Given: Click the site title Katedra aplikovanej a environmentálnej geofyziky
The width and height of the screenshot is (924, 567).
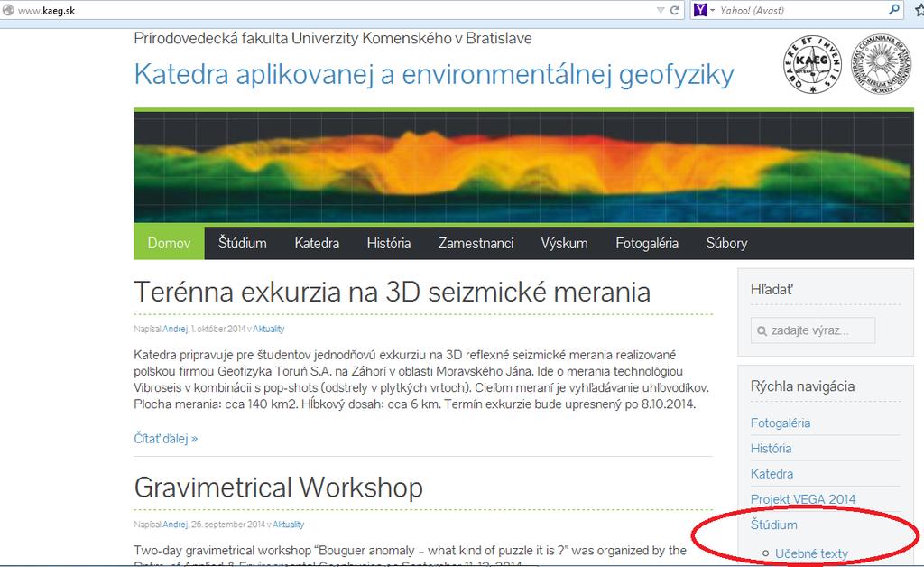Looking at the screenshot, I should point(434,75).
